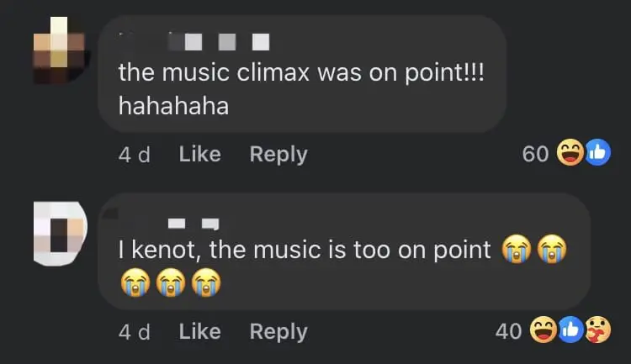Reply to the 'I kenot' comment
This screenshot has height=364, width=631.
278,331
